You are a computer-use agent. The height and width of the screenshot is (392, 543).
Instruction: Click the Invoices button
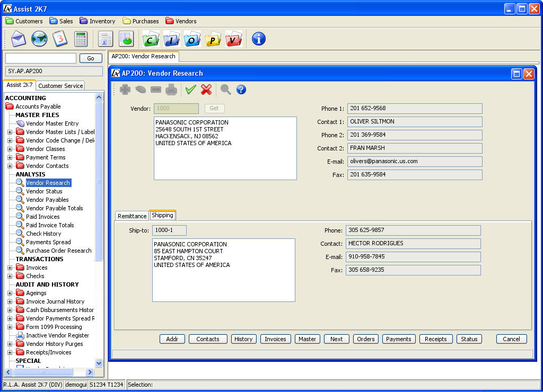(275, 339)
